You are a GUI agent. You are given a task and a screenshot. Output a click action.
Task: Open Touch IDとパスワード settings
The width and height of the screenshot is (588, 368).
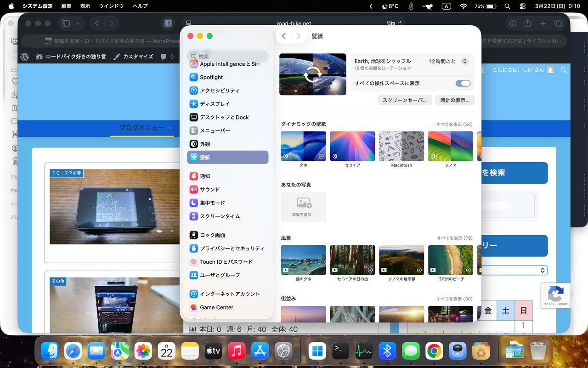click(x=226, y=262)
